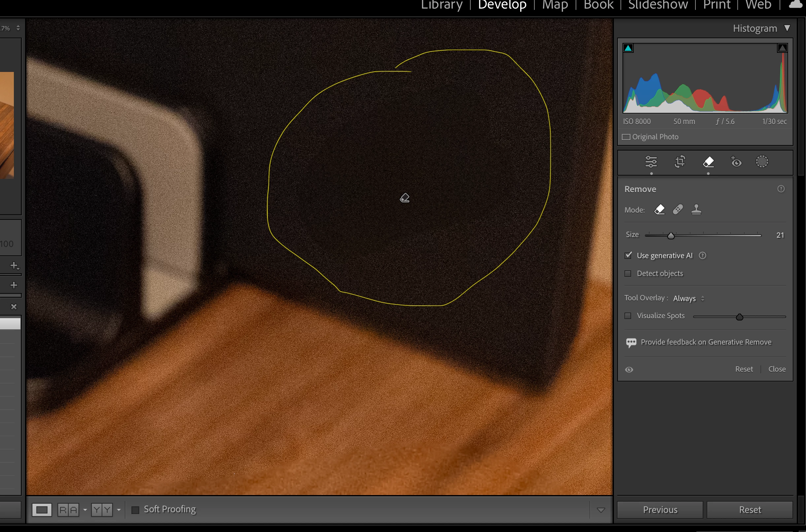Choose the Heal mode bandage icon
Viewport: 806px width, 532px height.
(x=678, y=209)
